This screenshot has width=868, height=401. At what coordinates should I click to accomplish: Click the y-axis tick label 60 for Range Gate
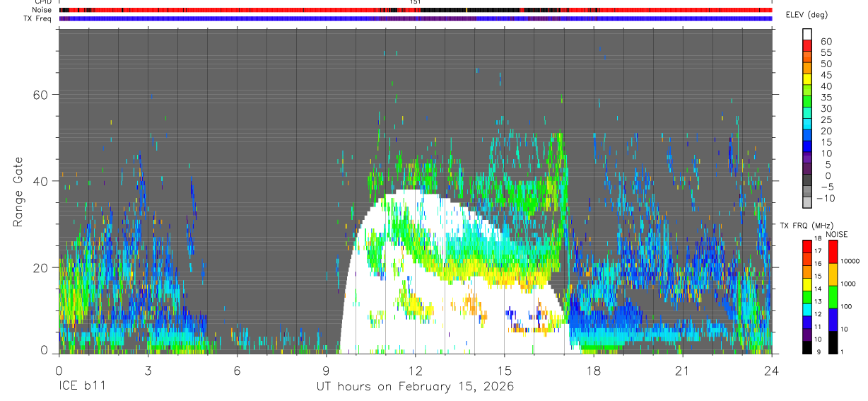click(40, 95)
